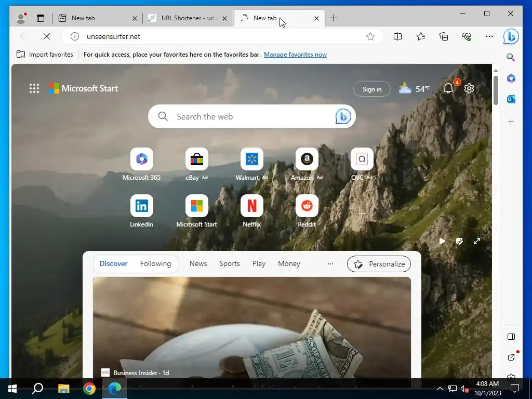Click the muted volume tray icon
532x399 pixels.
tap(464, 389)
